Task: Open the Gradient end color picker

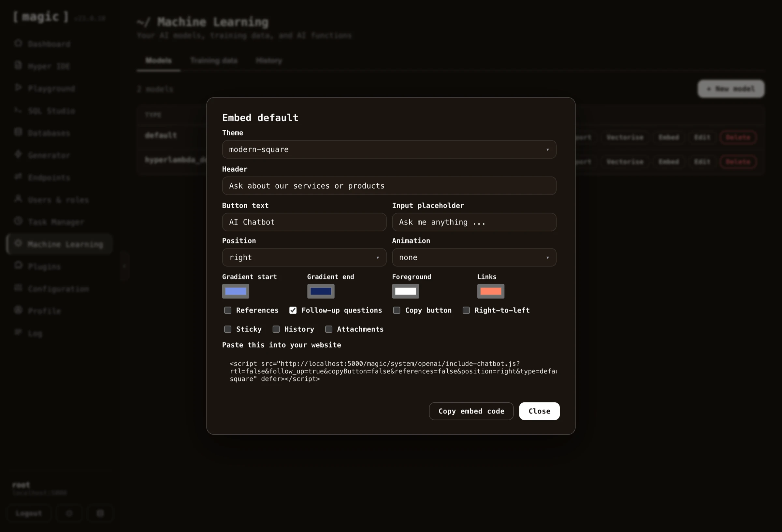Action: 321,291
